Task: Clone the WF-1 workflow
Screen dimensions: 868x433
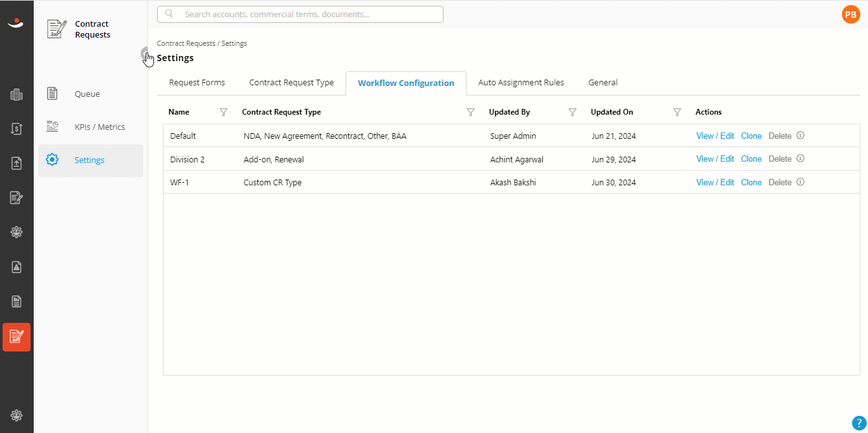Action: point(752,182)
